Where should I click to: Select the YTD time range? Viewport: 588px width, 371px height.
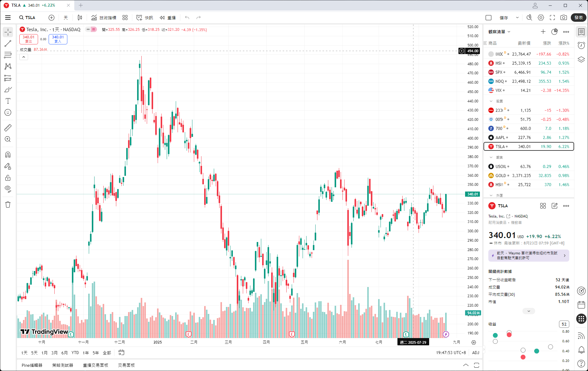75,353
